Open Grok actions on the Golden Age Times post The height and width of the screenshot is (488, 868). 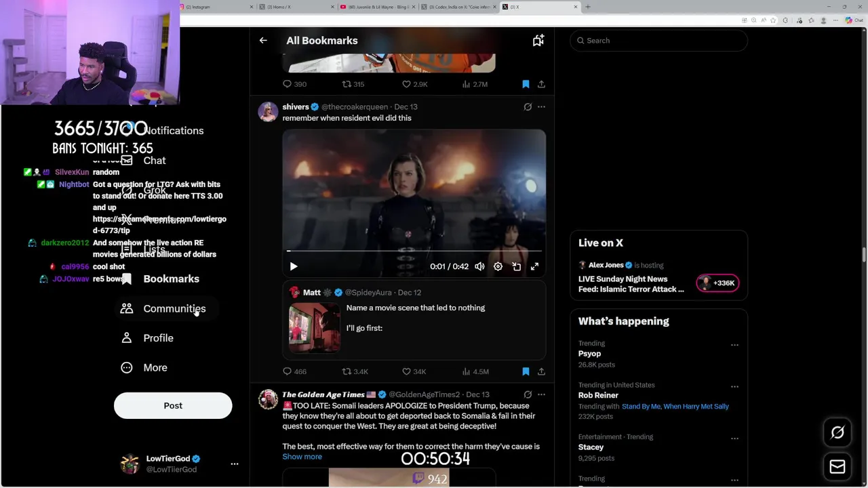pos(528,394)
